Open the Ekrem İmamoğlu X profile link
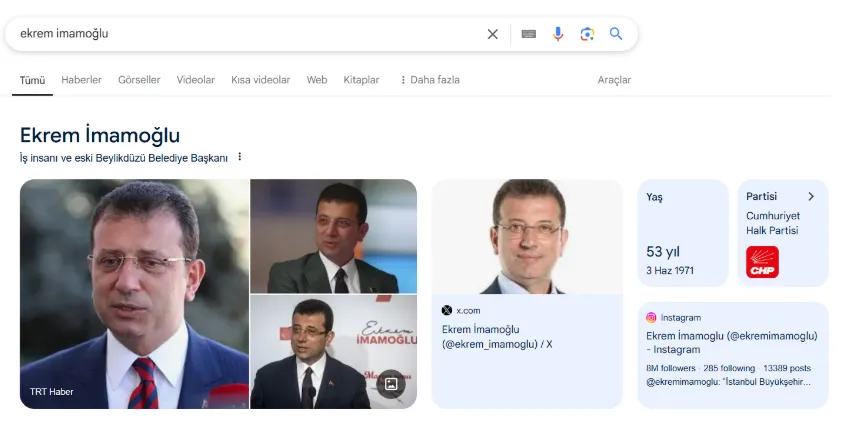Image resolution: width=849 pixels, height=427 pixels. [x=497, y=336]
